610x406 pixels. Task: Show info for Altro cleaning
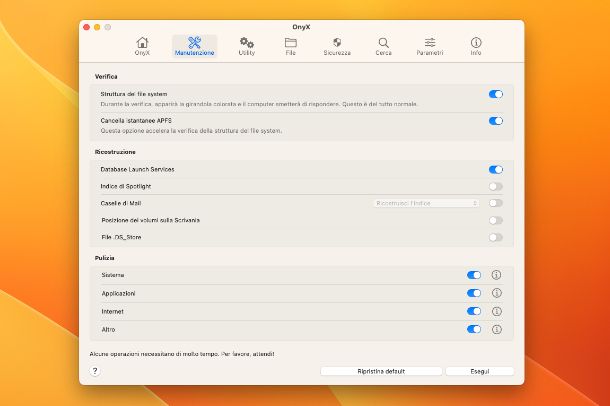[x=496, y=329]
